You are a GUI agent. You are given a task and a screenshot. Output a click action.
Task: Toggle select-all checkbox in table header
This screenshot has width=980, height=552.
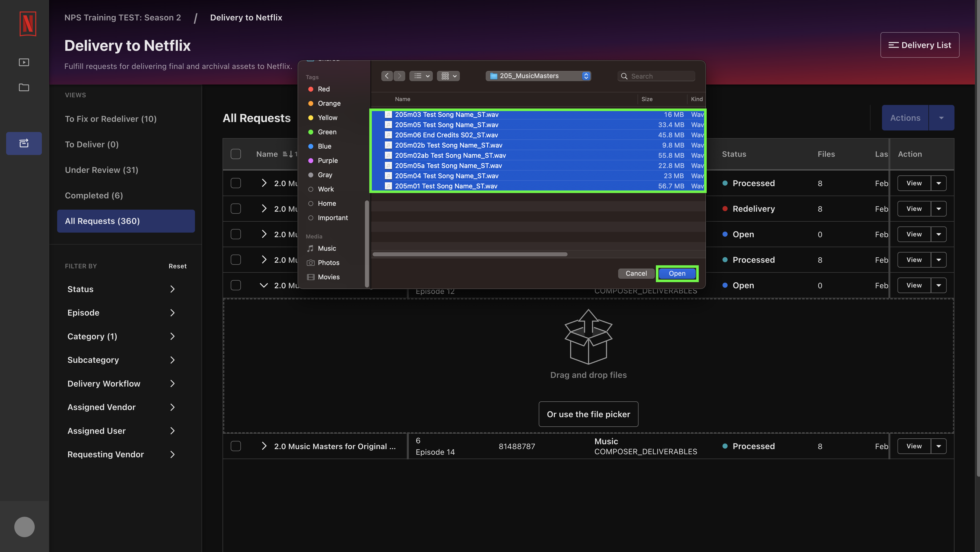236,154
